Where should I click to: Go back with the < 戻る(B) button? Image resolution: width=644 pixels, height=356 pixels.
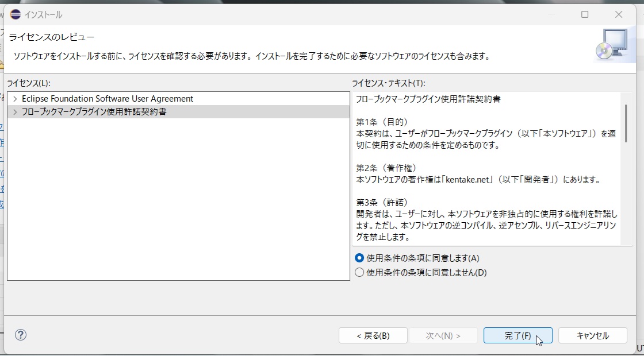tap(373, 335)
